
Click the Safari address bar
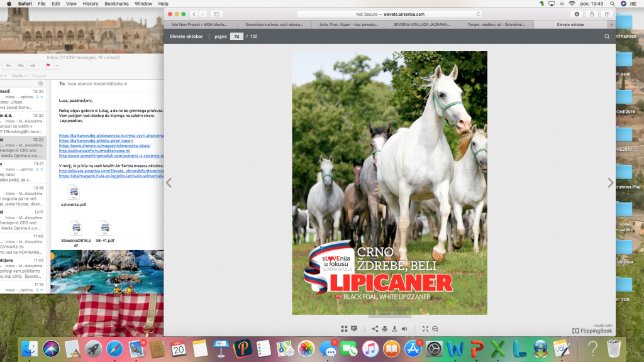(390, 14)
